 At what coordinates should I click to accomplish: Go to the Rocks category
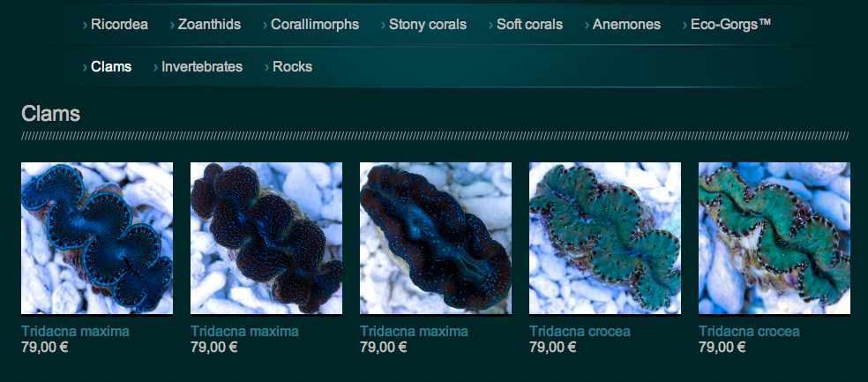292,66
